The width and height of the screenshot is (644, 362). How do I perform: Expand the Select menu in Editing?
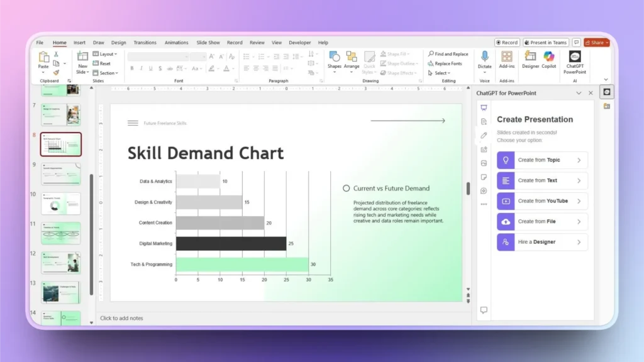(x=440, y=72)
